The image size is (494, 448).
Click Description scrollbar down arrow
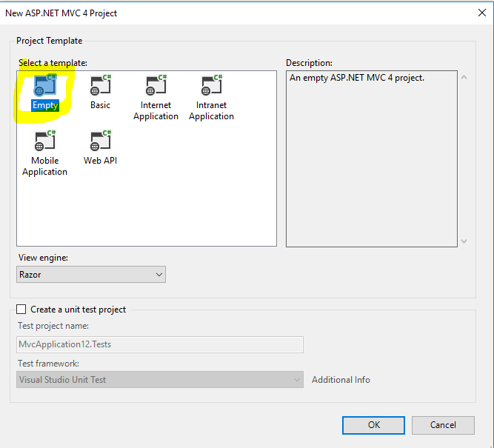coord(464,241)
